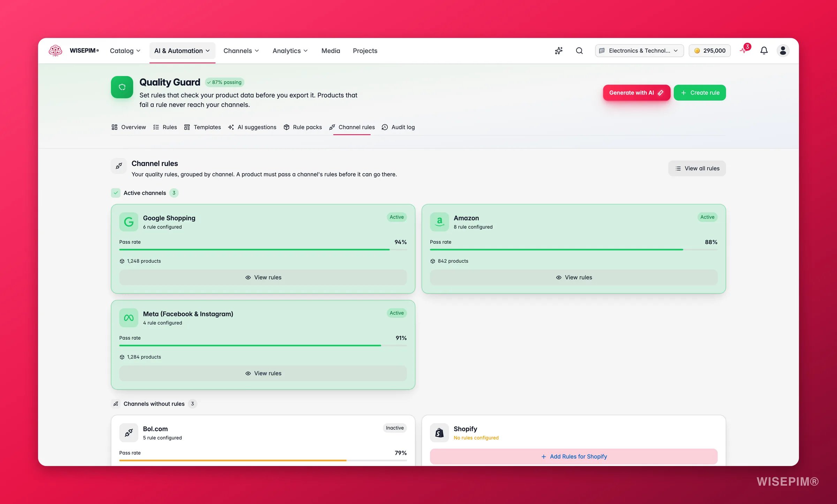The image size is (837, 504).
Task: Click the Bol.com plug icon
Action: 129,433
